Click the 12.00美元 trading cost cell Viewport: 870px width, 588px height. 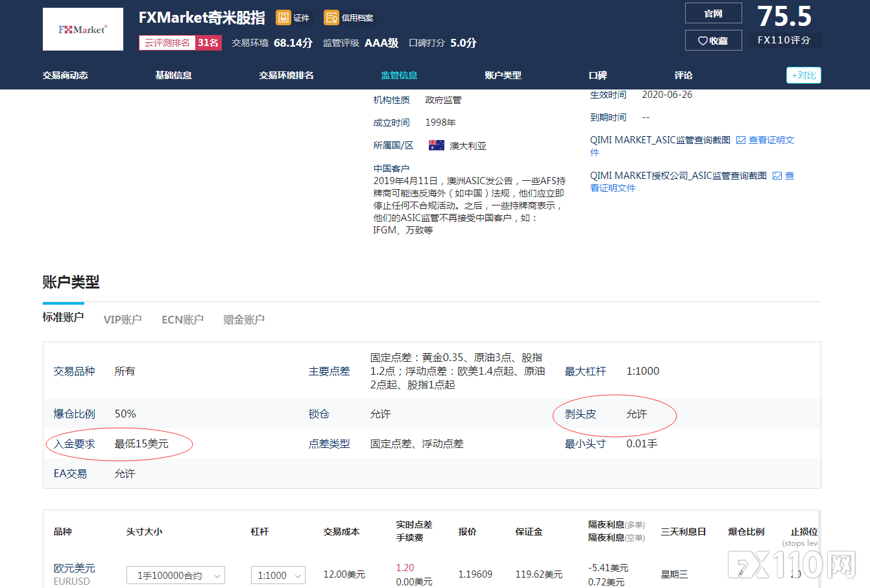click(x=344, y=574)
